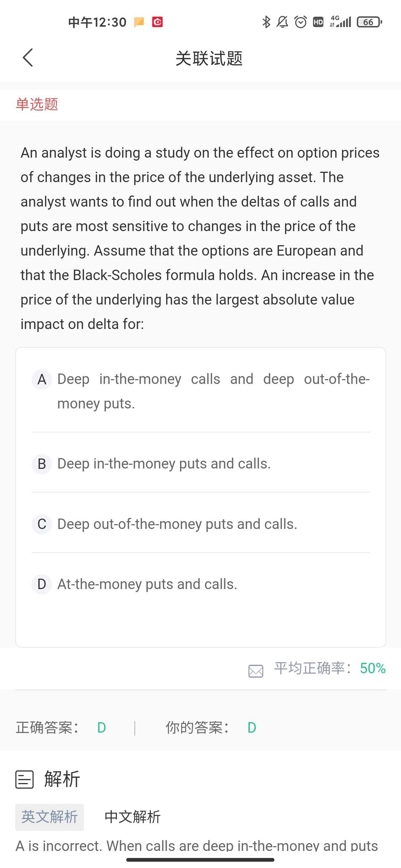Tap the 50% average accuracy value

pos(372,668)
